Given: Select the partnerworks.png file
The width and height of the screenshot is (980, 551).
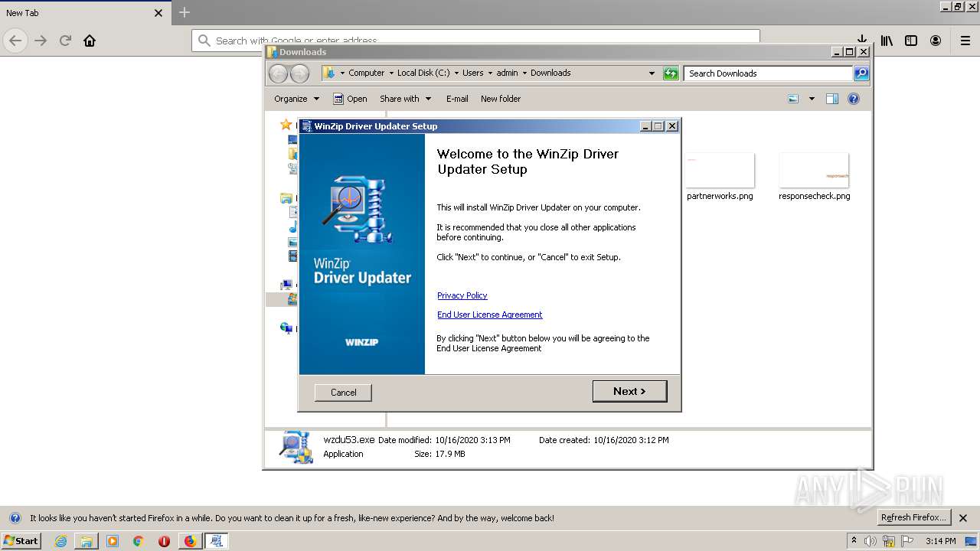Looking at the screenshot, I should coord(720,177).
